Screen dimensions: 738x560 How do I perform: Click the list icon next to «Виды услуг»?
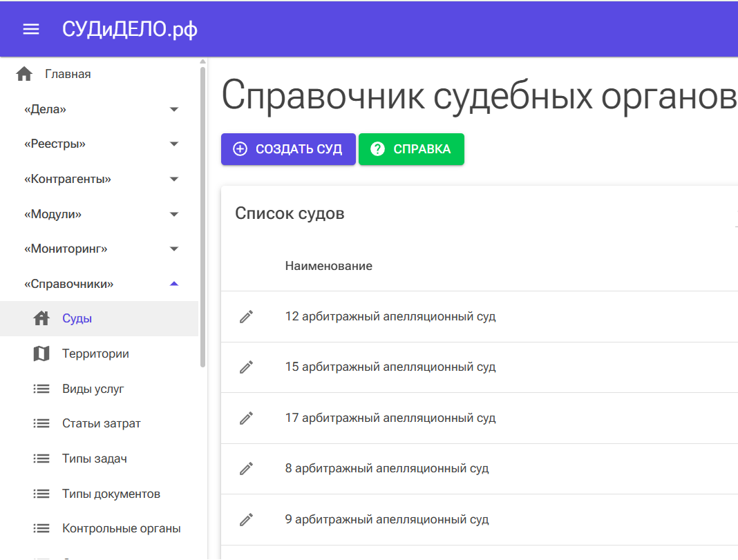[41, 388]
